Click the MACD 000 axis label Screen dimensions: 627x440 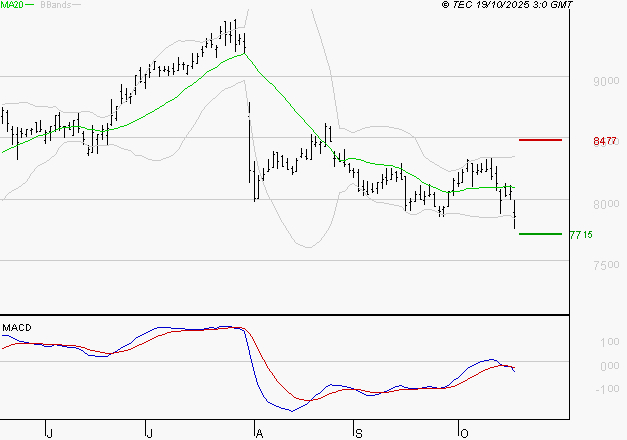(610, 366)
